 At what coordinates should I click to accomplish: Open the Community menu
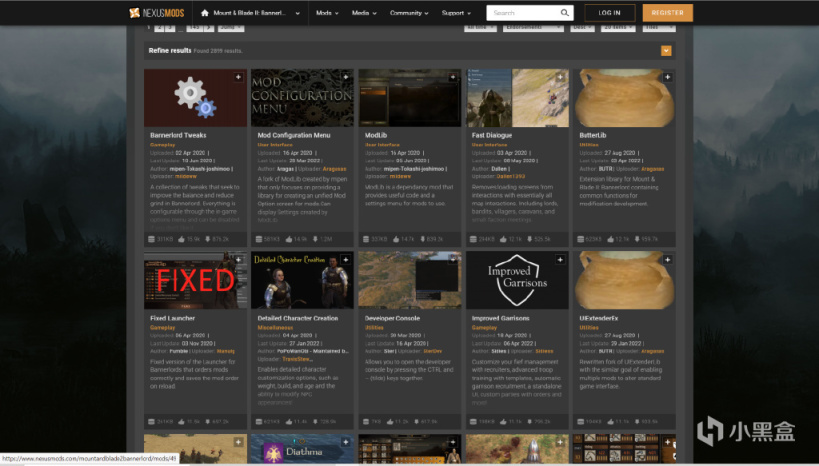pos(409,13)
